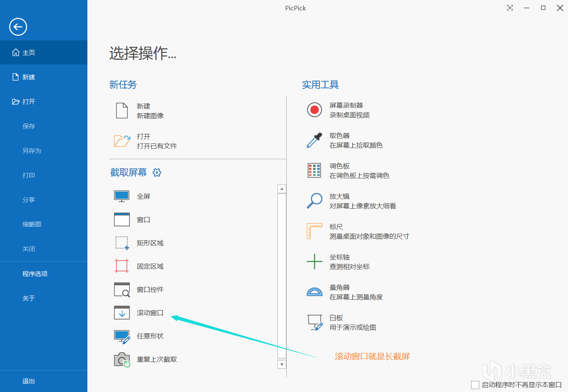
Task: Open 截取屏幕 settings gear icon
Action: (x=157, y=173)
